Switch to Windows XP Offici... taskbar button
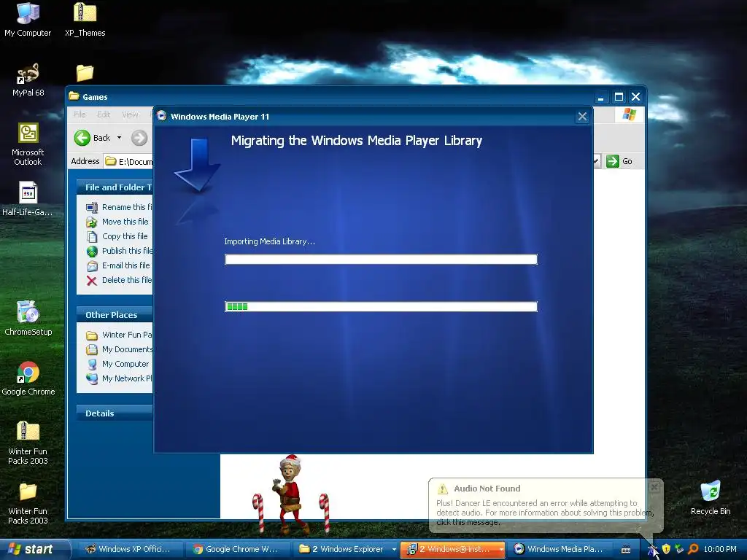The width and height of the screenshot is (747, 560). [x=128, y=549]
